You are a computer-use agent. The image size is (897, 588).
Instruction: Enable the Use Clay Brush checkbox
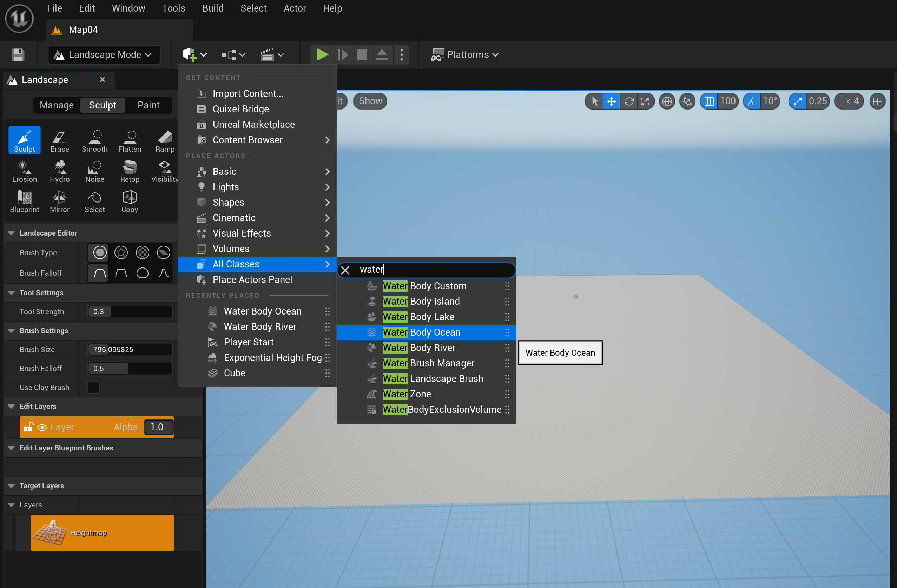(x=93, y=388)
